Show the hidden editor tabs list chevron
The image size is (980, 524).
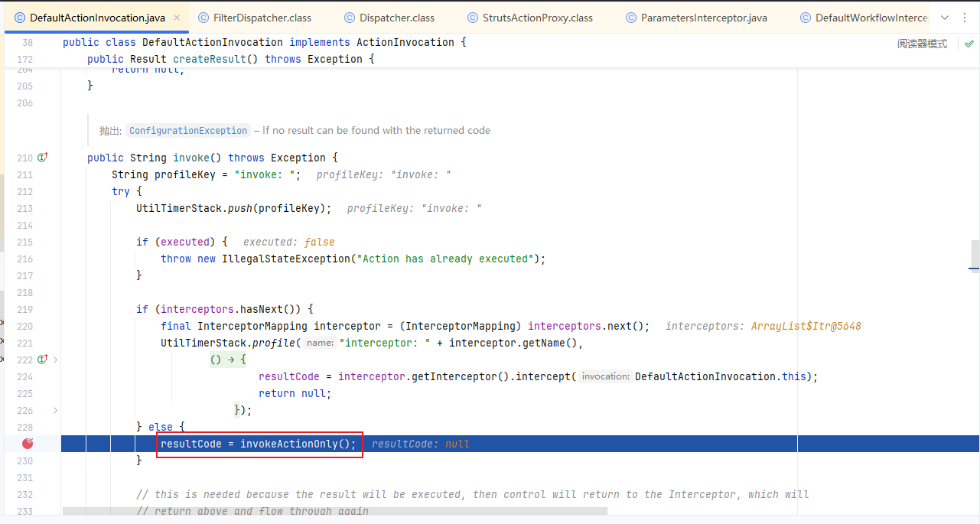click(x=944, y=18)
